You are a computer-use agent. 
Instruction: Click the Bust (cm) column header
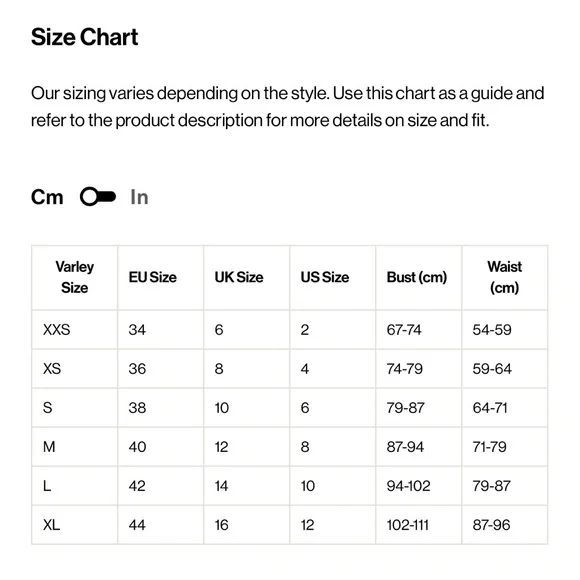417,277
